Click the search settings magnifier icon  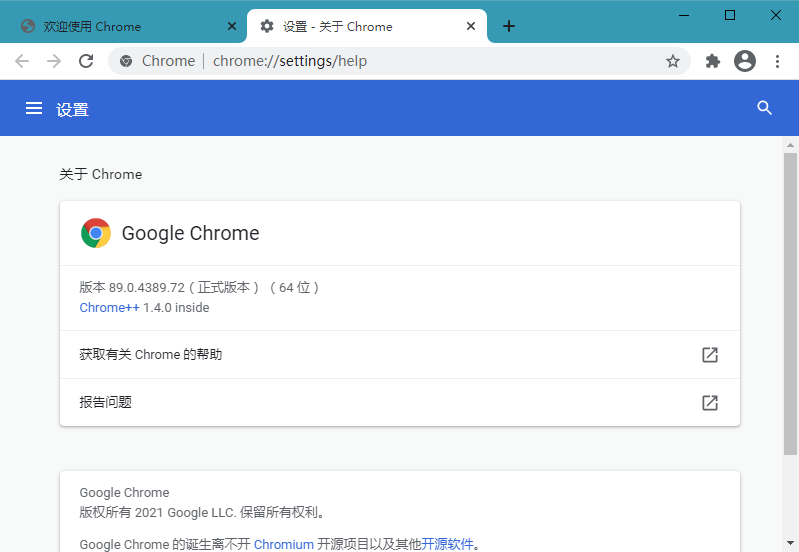point(765,108)
